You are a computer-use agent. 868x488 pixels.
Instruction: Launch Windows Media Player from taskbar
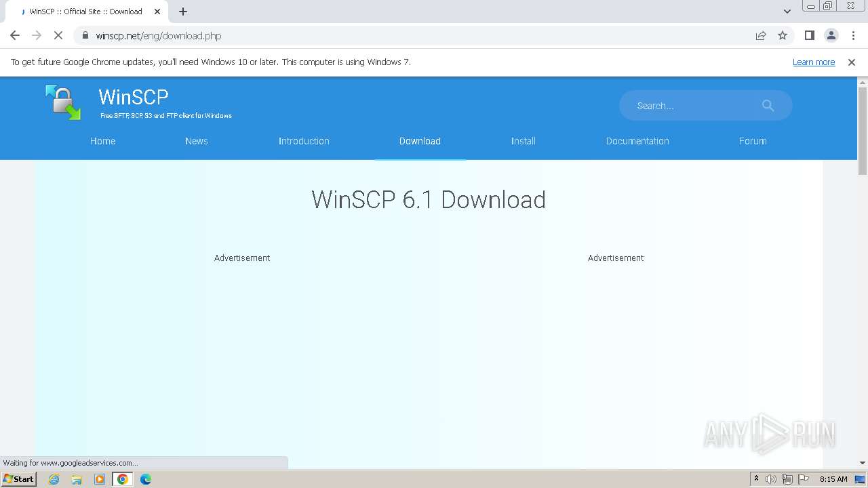[100, 479]
